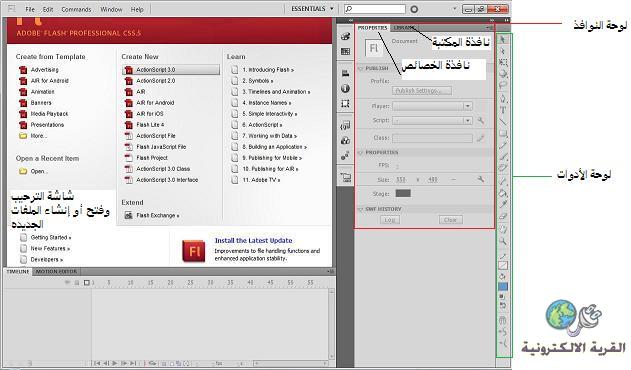Select the Paint Bucket tool
This screenshot has width=631, height=370.
503,194
